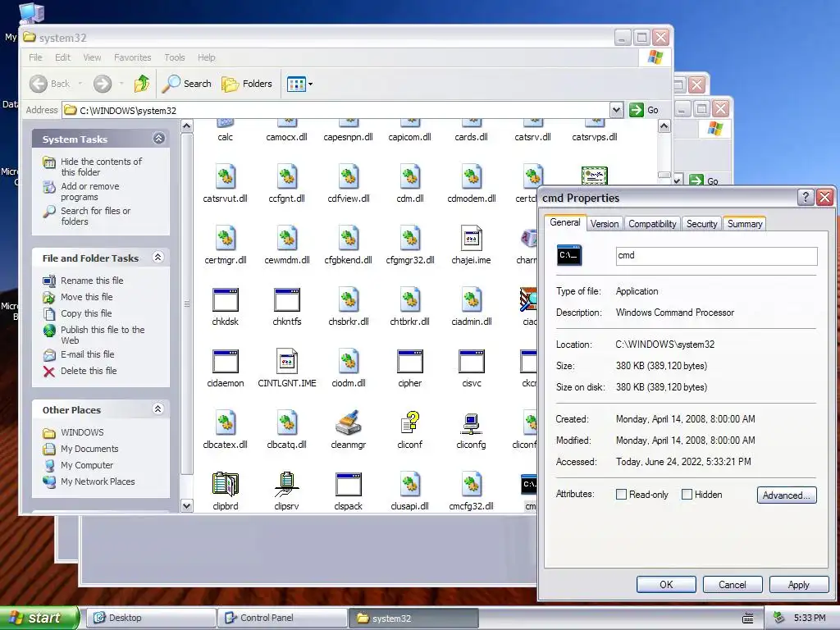The width and height of the screenshot is (840, 630).
Task: Click Copy this file link
Action: pyautogui.click(x=86, y=313)
